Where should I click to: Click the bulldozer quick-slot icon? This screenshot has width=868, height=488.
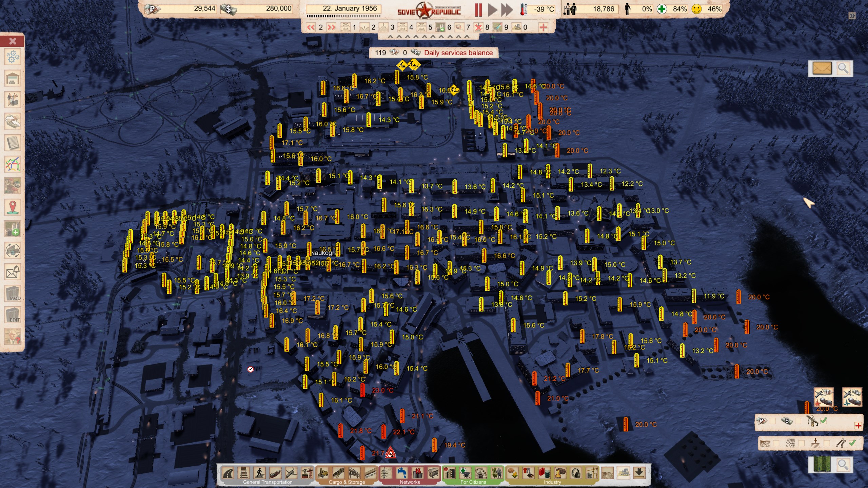point(516,27)
